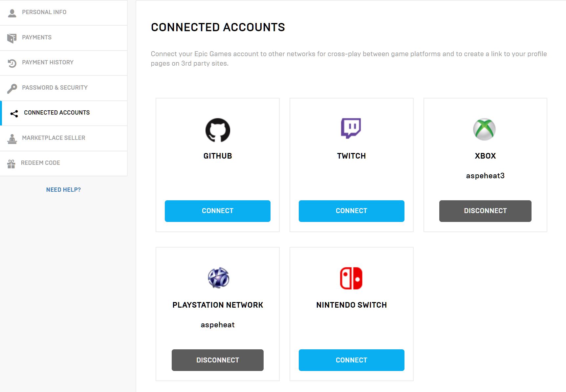The height and width of the screenshot is (392, 566).
Task: Click the Connected Accounts share icon
Action: point(14,114)
